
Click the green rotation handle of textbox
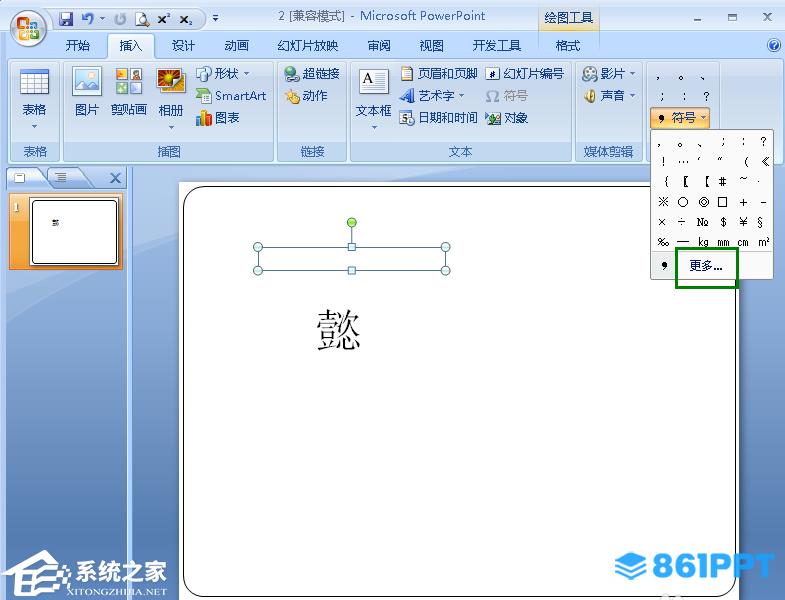tap(352, 221)
